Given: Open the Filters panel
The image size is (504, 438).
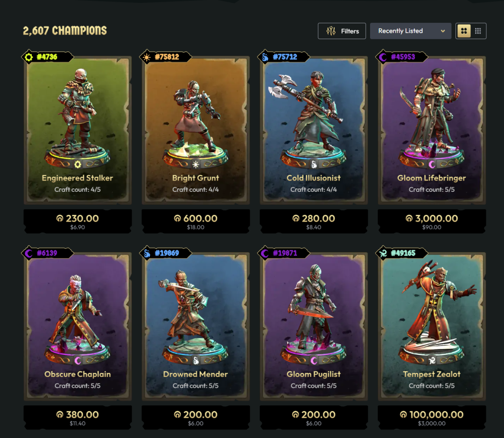Looking at the screenshot, I should pos(342,31).
